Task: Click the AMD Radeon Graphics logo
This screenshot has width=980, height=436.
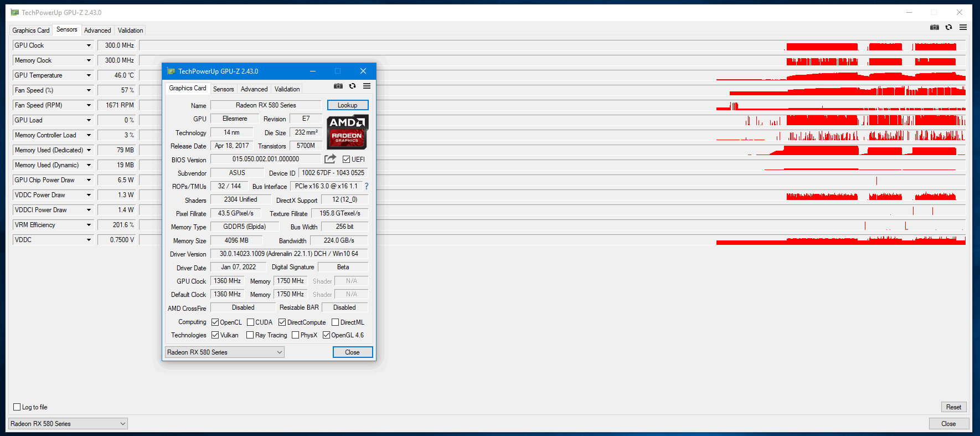Action: coord(347,132)
